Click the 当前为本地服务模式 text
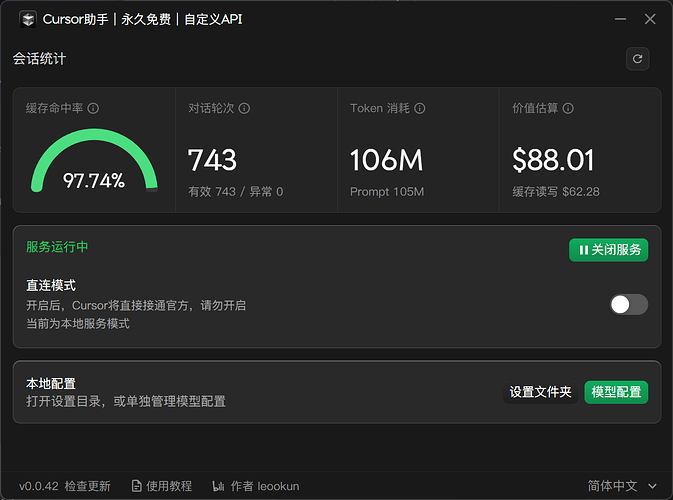Screen dimensions: 673x500 coord(78,324)
